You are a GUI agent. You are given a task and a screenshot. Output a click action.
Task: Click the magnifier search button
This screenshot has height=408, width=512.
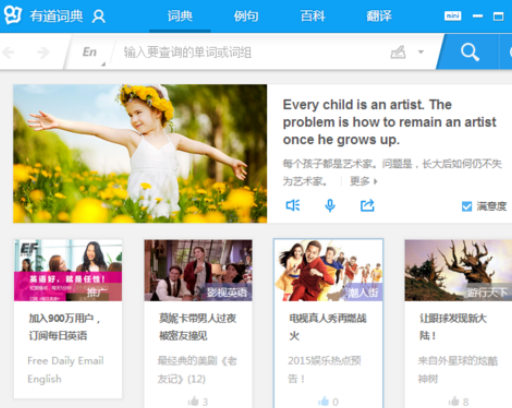[x=470, y=52]
